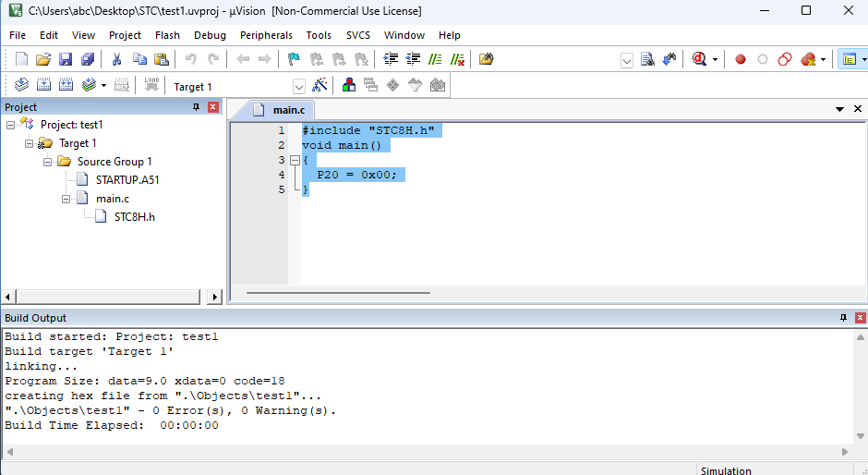Screen dimensions: 868x475
Task: Open the Flash menu
Action: coord(167,35)
